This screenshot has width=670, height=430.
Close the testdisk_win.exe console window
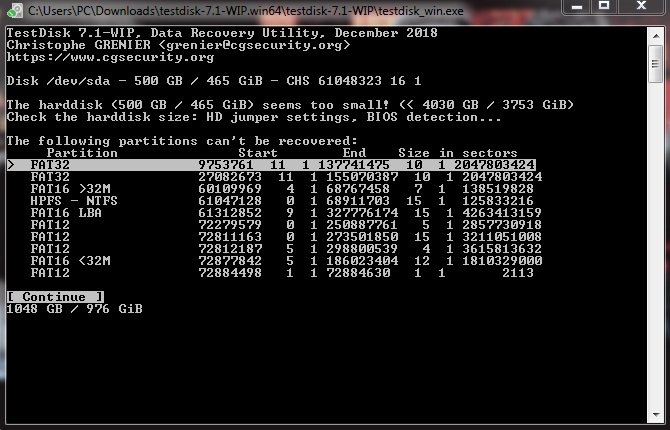641,6
